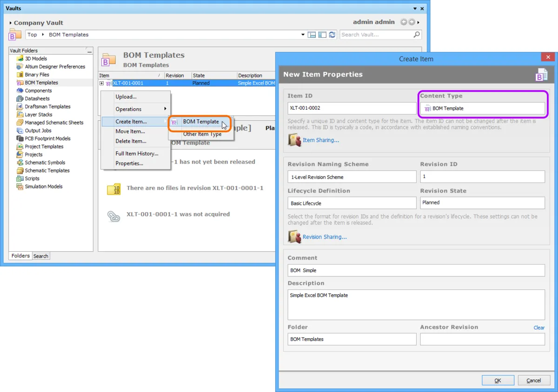Choose Delete Item... from context menu
The image size is (558, 392).
pos(137,141)
